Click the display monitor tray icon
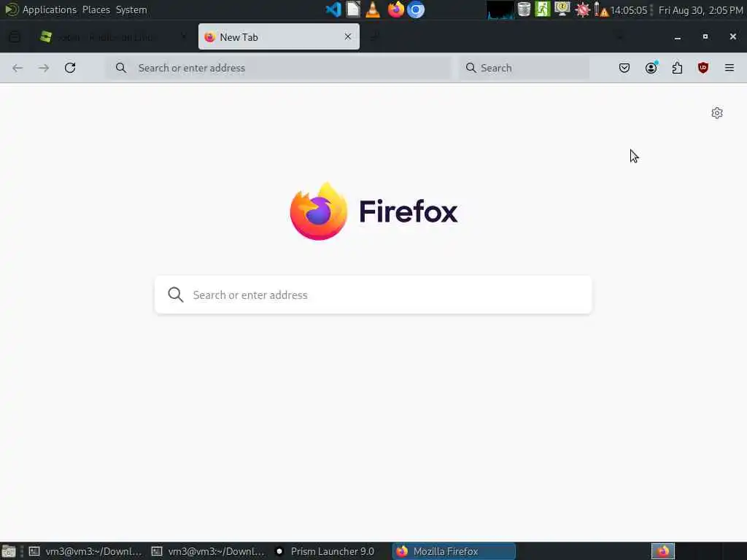This screenshot has height=560, width=747. pyautogui.click(x=562, y=9)
